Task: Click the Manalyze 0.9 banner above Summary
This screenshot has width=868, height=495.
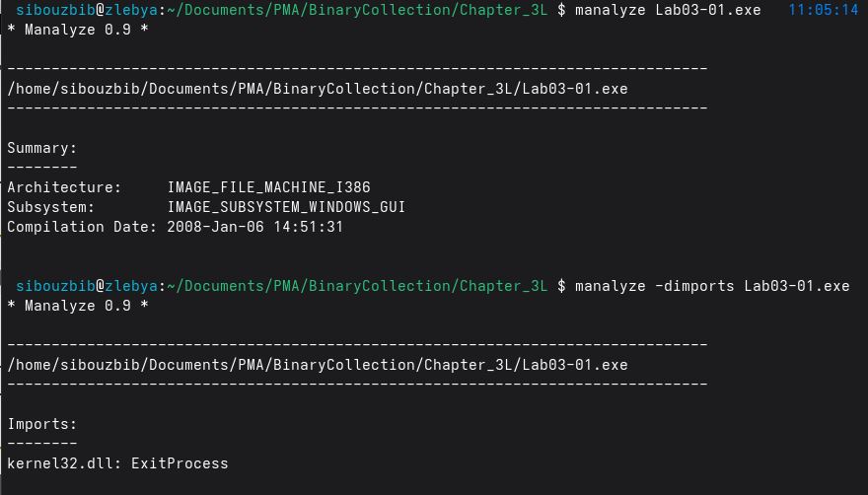Action: 77,29
